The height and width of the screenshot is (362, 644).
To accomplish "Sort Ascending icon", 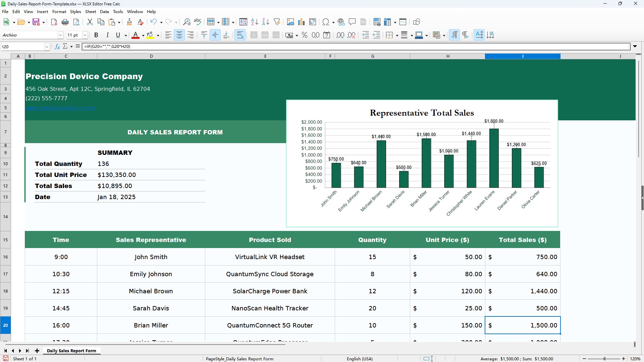I will (255, 22).
